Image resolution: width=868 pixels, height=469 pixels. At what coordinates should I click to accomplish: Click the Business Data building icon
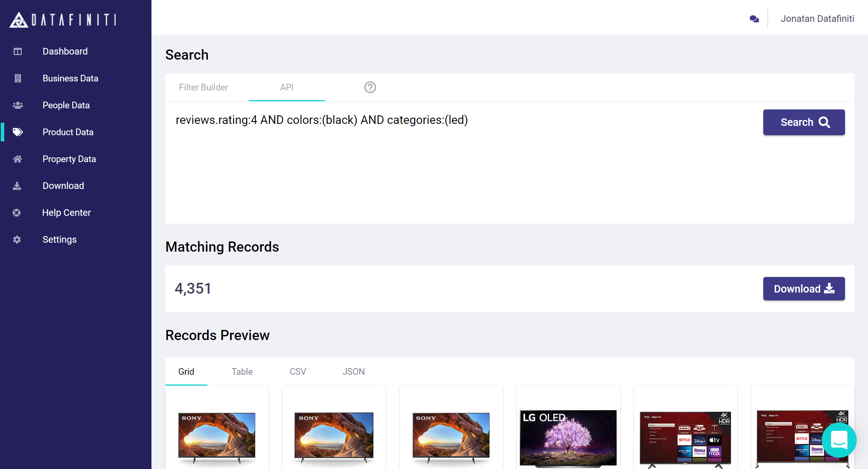point(18,78)
